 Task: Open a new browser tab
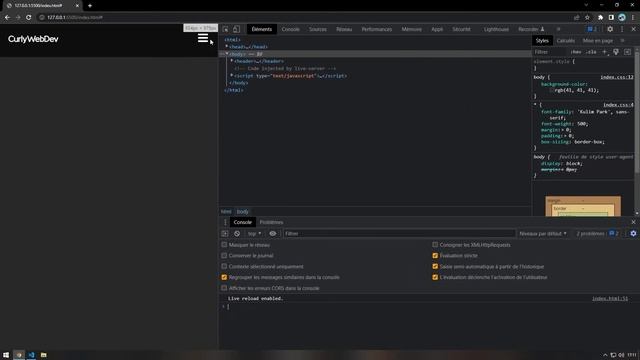tap(90, 6)
